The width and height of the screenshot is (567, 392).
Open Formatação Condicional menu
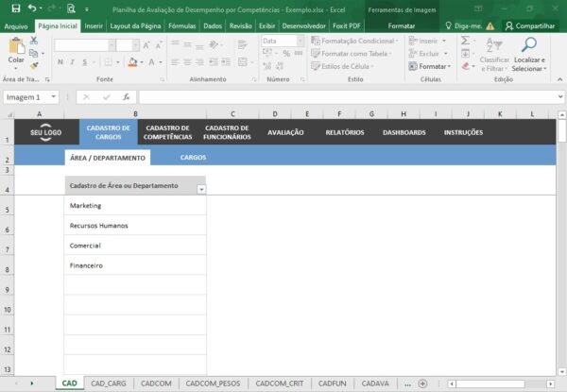[354, 41]
